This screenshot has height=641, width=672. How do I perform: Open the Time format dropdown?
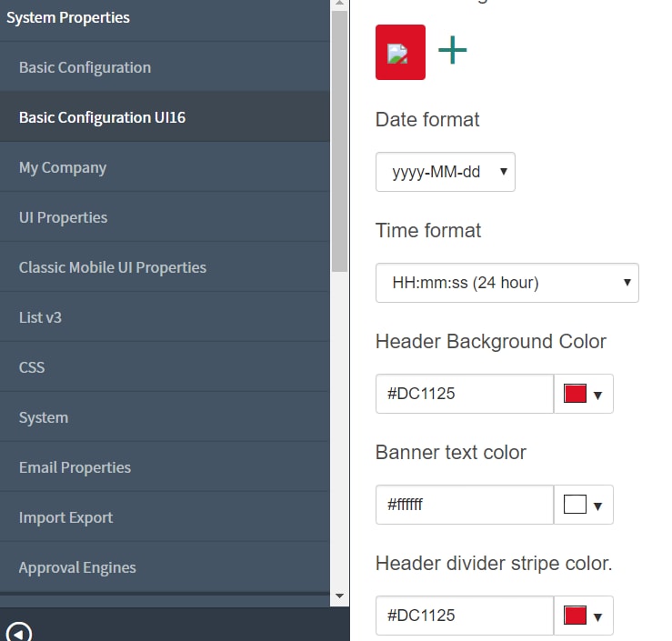tap(507, 283)
